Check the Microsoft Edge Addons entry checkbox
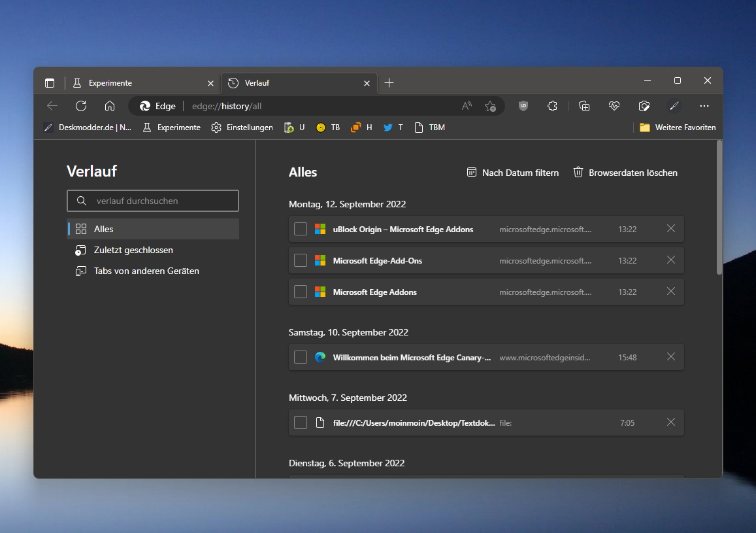The image size is (756, 533). point(301,292)
